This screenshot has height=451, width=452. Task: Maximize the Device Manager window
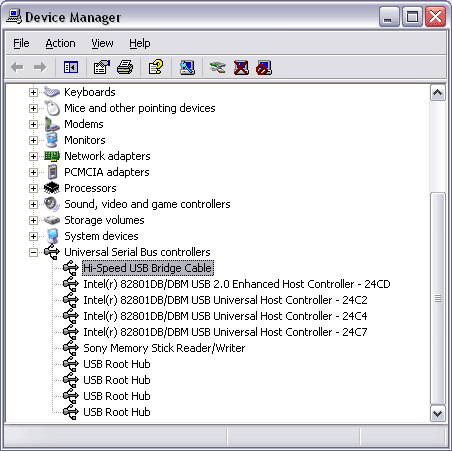[412, 16]
